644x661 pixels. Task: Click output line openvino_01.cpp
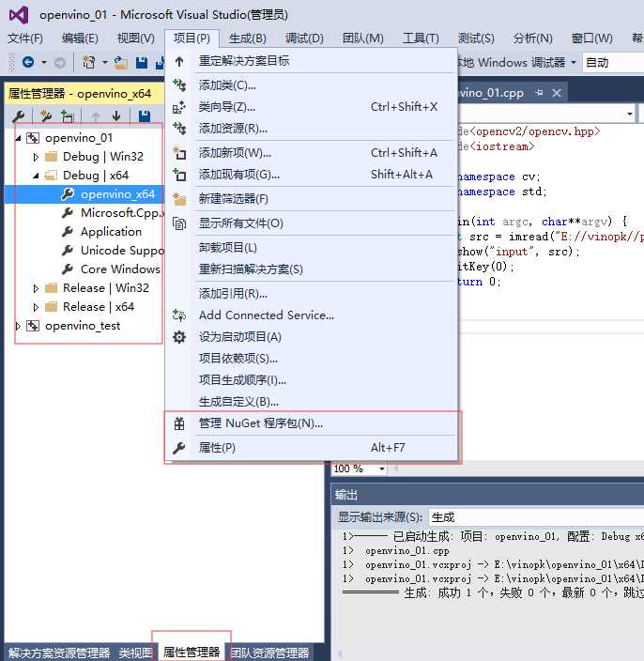(407, 550)
